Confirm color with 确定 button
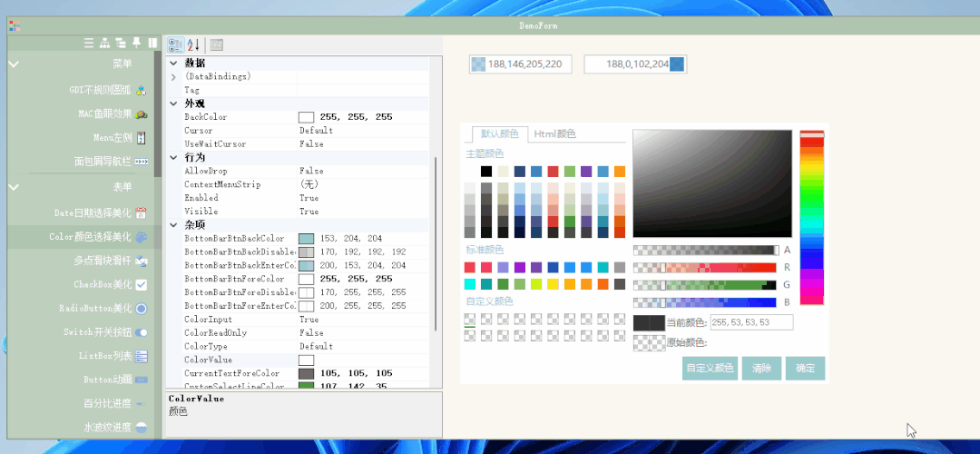 (805, 369)
